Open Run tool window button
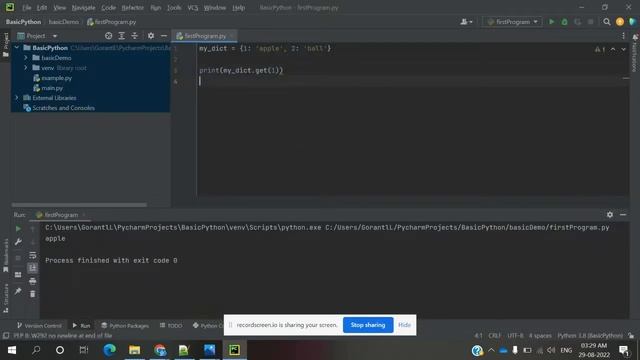 [x=81, y=326]
